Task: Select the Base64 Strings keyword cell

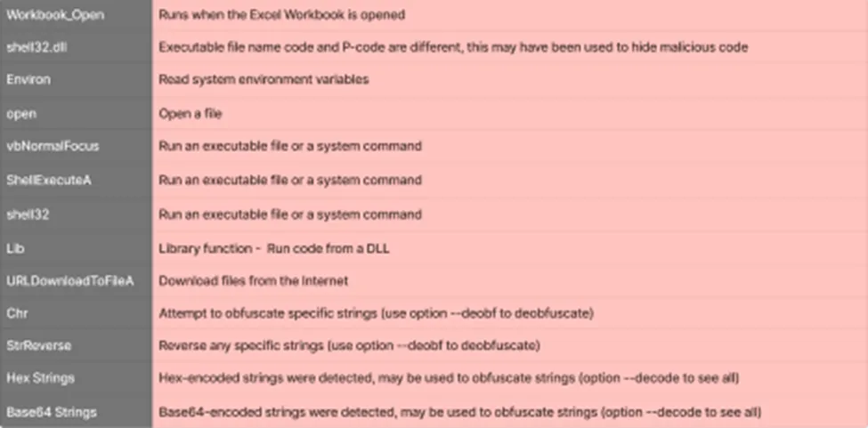Action: coord(76,412)
